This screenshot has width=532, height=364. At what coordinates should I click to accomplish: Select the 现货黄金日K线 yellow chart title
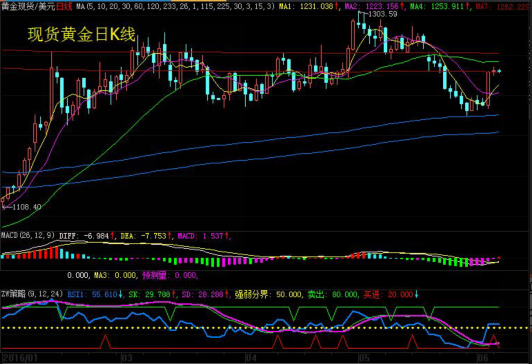coord(82,34)
